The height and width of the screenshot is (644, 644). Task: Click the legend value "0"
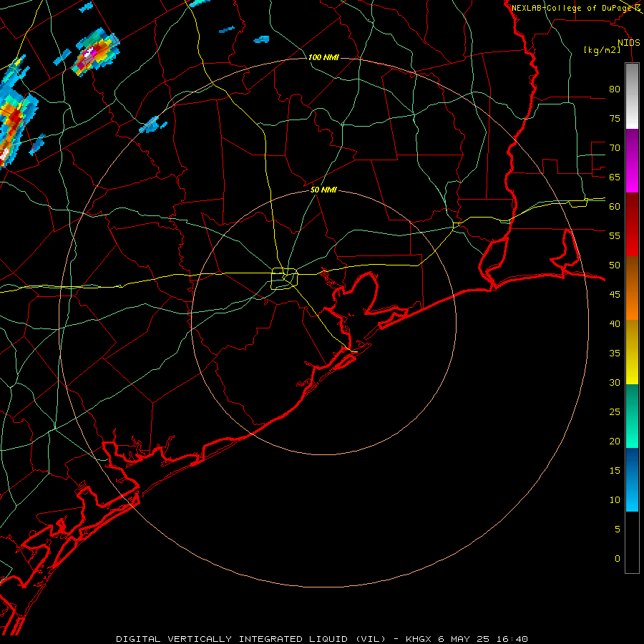(618, 559)
